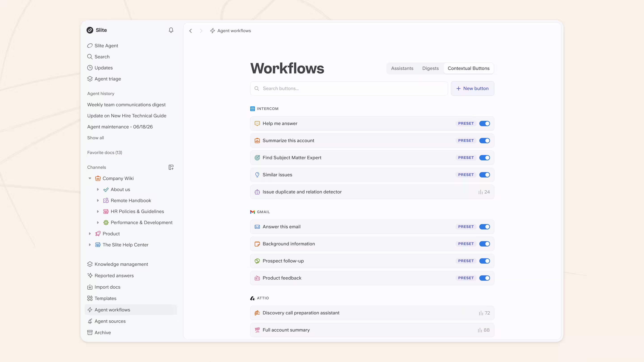
Task: Click the Search buttons input field
Action: click(x=349, y=88)
